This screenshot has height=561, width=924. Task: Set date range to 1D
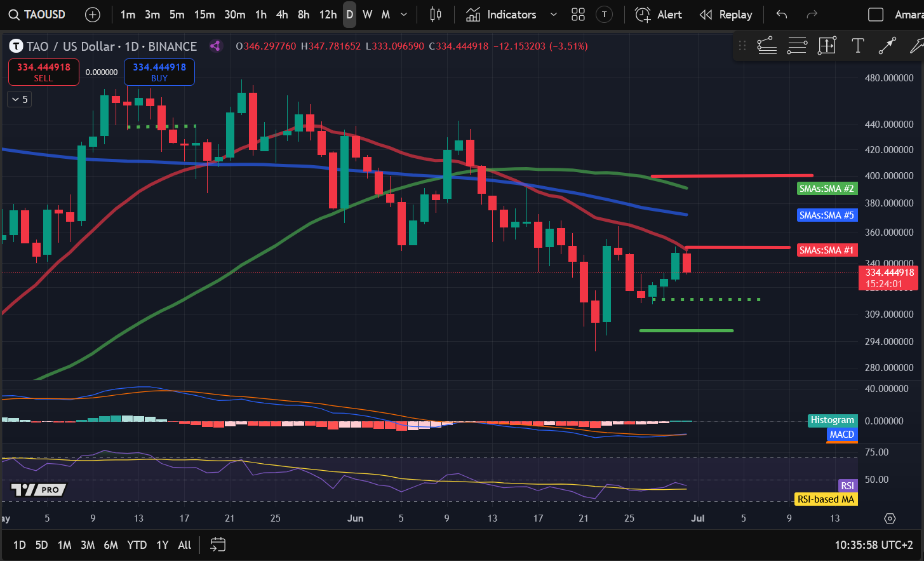tap(20, 545)
